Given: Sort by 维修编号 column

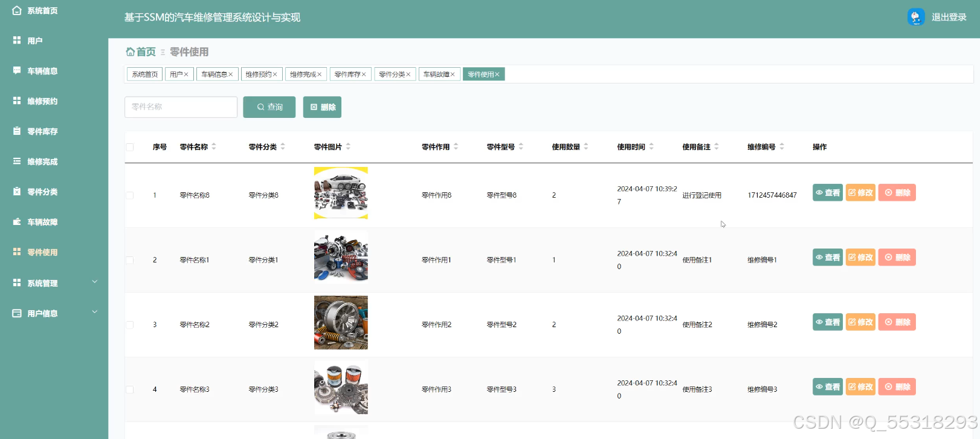Looking at the screenshot, I should tap(782, 147).
